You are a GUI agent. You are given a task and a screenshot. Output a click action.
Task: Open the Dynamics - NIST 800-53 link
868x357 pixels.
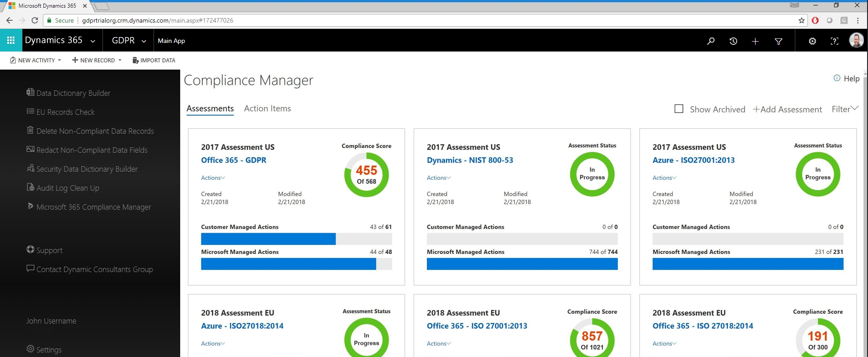click(470, 160)
